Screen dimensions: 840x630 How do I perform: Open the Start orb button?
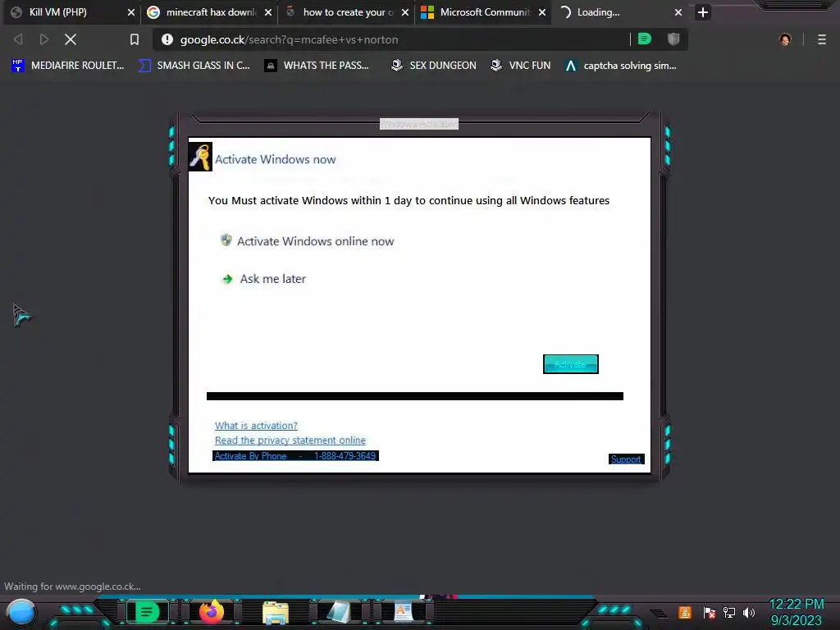pos(21,612)
